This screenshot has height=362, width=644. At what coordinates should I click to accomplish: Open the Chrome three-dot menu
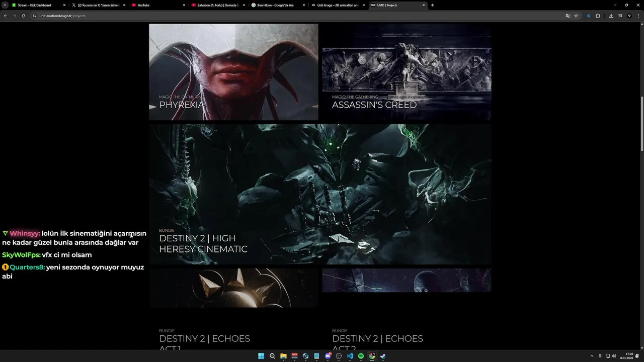coord(638,16)
